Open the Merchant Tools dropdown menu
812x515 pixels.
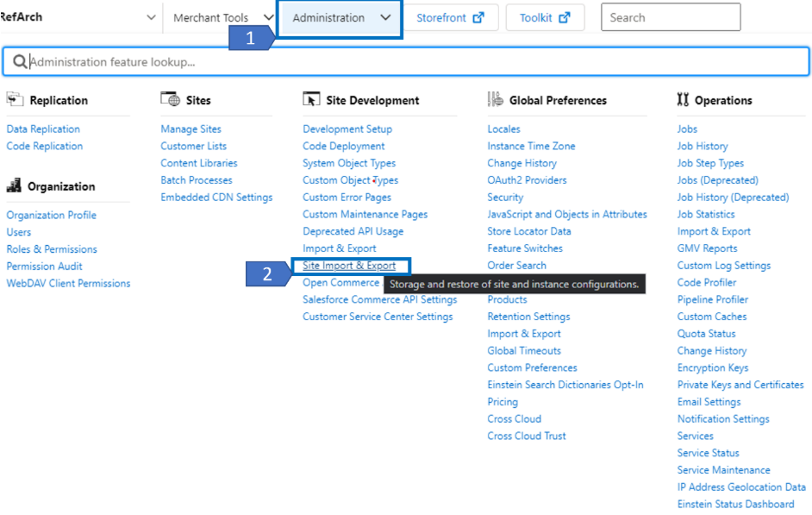(x=222, y=17)
